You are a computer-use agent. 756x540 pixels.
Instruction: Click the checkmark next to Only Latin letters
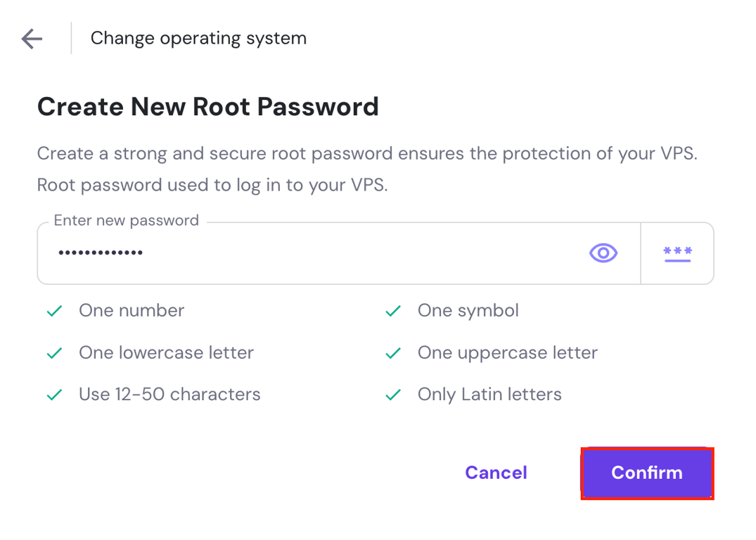click(392, 394)
